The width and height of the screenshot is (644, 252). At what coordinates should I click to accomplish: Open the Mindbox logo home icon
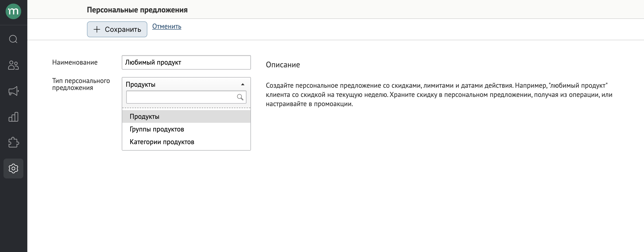[13, 11]
